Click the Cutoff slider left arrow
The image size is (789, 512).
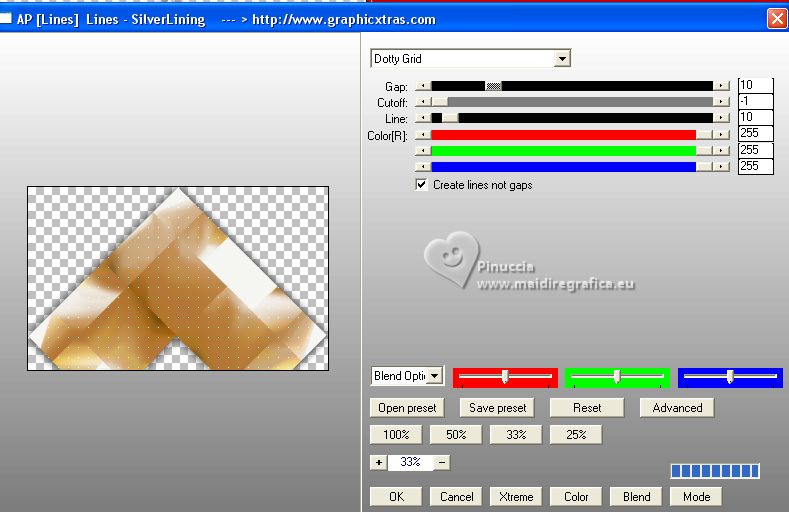click(423, 102)
